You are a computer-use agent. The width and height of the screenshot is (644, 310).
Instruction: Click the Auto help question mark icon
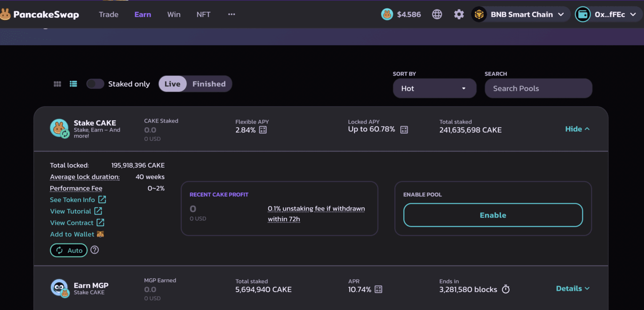95,250
